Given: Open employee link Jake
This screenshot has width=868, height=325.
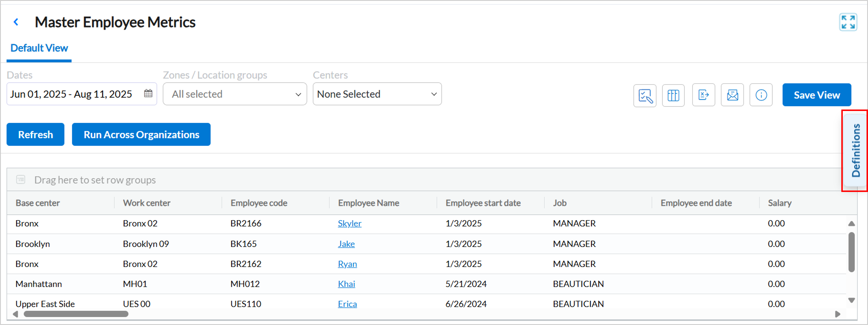Looking at the screenshot, I should pyautogui.click(x=346, y=244).
